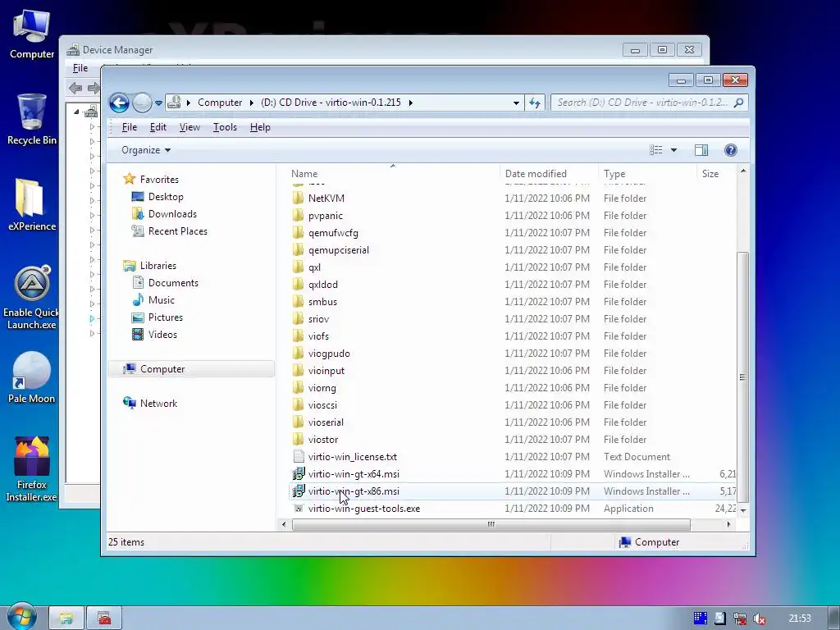Image resolution: width=840 pixels, height=630 pixels.
Task: Click the CD Drive breadcrumb segment
Action: click(x=331, y=103)
